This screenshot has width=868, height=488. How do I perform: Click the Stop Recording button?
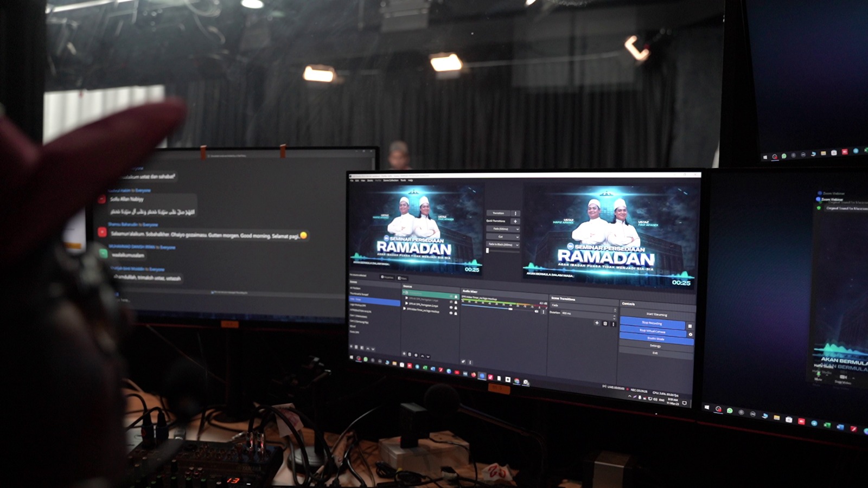(652, 323)
